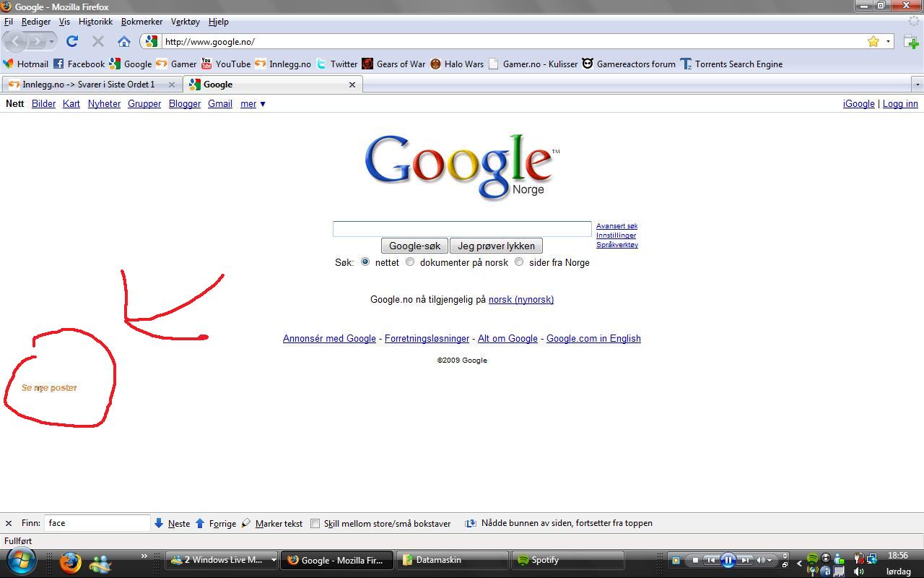Screen dimensions: 924x578
Task: Open the Gears of War bookmark
Action: [394, 64]
